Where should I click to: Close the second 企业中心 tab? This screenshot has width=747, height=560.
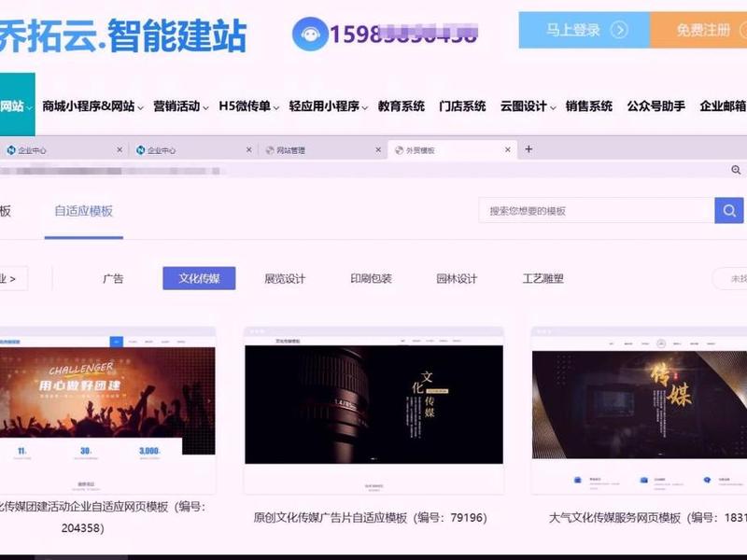pyautogui.click(x=248, y=150)
